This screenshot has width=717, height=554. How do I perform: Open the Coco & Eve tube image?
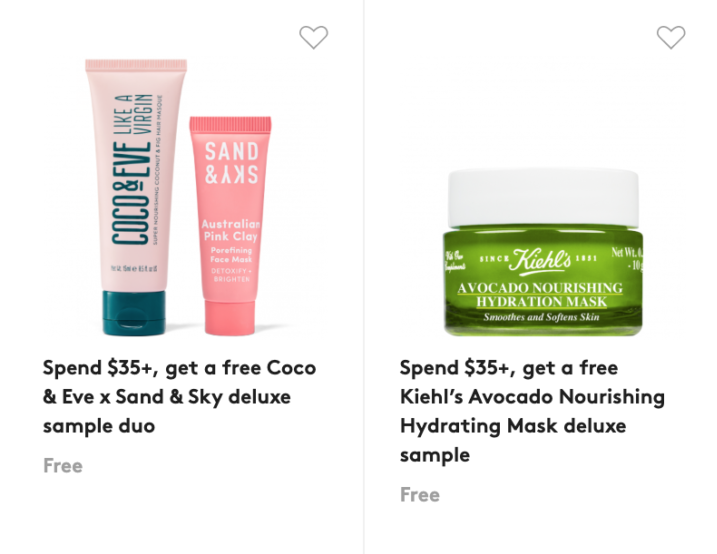(x=136, y=197)
